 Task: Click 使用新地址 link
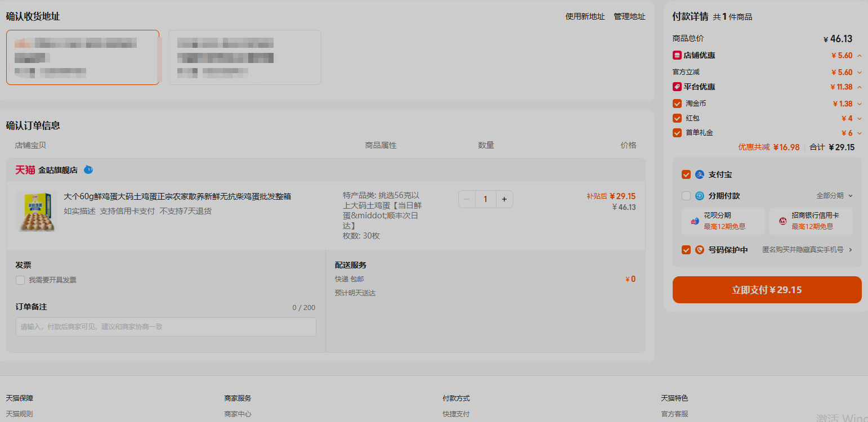tap(585, 17)
